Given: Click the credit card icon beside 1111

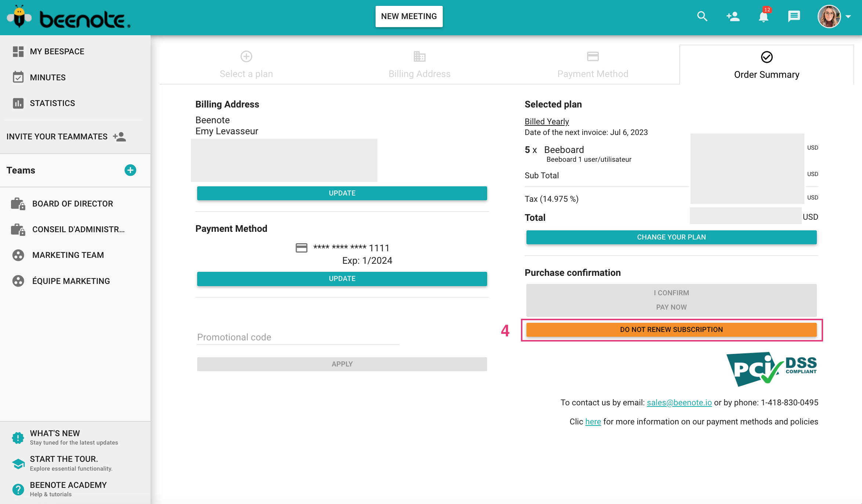Looking at the screenshot, I should 301,248.
